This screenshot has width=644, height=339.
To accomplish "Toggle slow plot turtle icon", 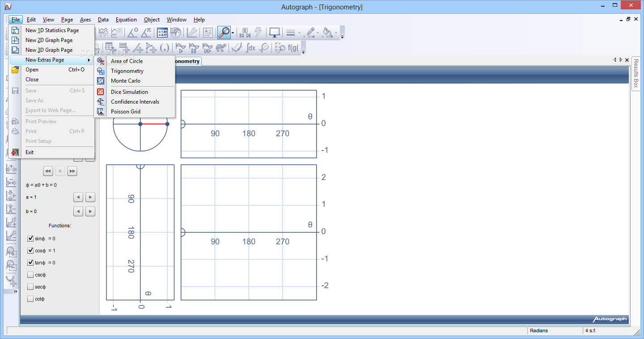I will click(220, 47).
